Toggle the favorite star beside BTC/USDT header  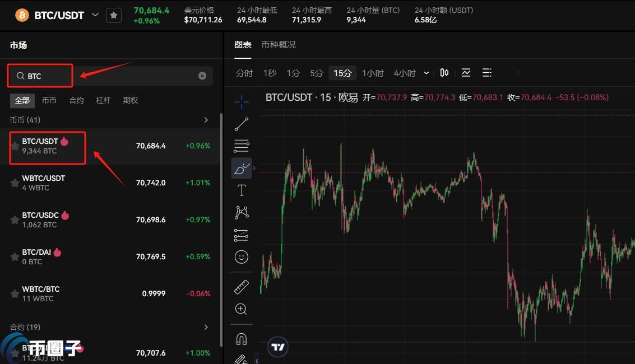(x=114, y=15)
